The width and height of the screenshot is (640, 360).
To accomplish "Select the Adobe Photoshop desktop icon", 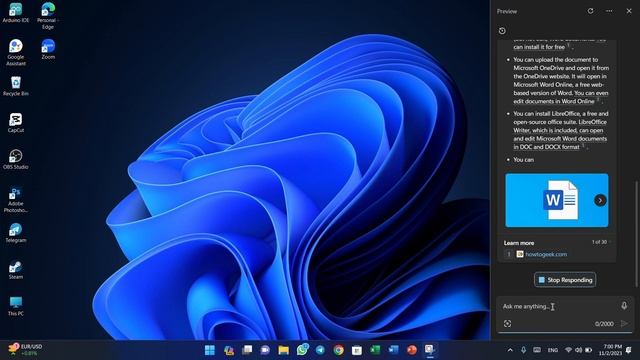I will pyautogui.click(x=16, y=199).
